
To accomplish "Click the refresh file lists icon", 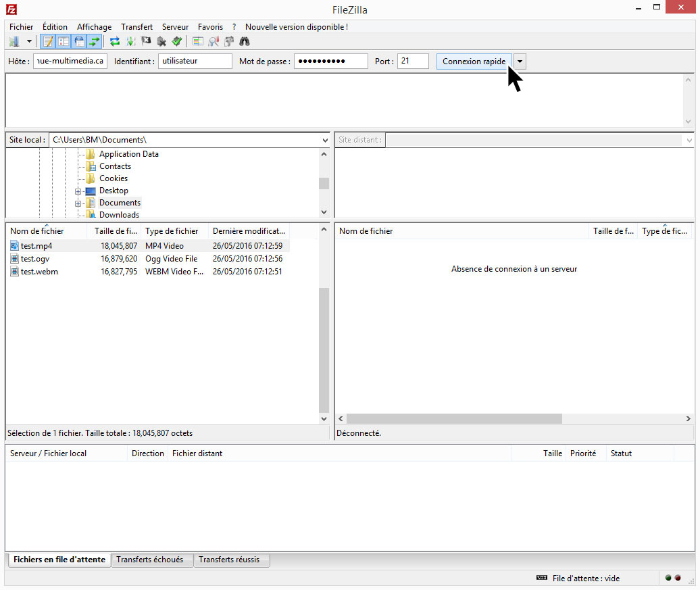I will pyautogui.click(x=115, y=42).
